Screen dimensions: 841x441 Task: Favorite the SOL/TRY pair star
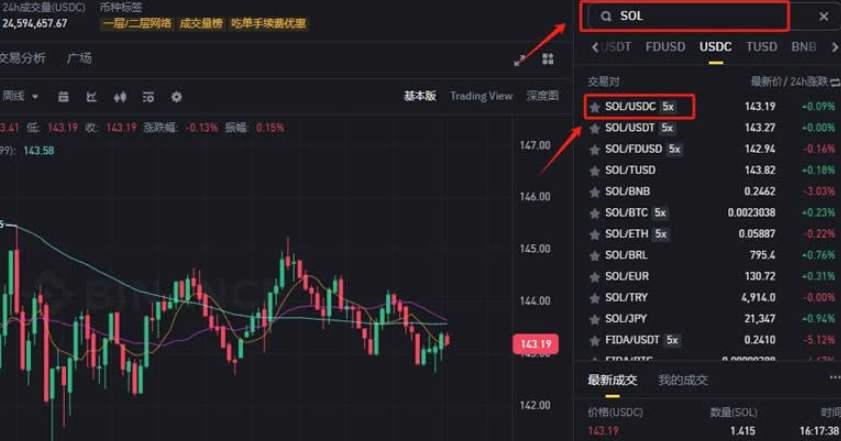(x=594, y=298)
